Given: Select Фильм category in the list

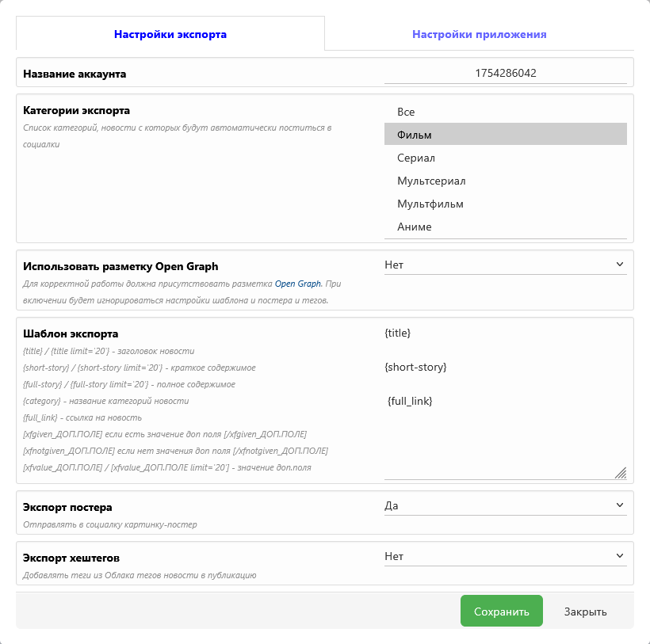Looking at the screenshot, I should (x=505, y=134).
